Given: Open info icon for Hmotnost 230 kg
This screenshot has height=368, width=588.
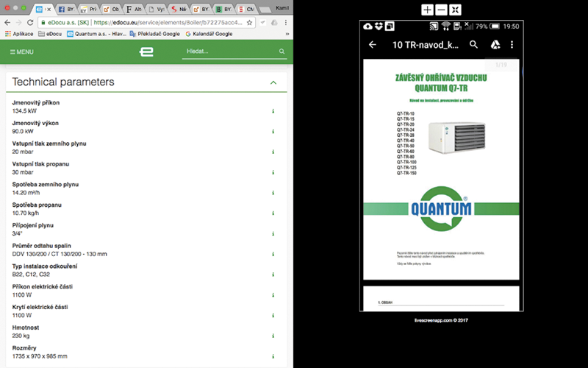Looking at the screenshot, I should (x=273, y=336).
